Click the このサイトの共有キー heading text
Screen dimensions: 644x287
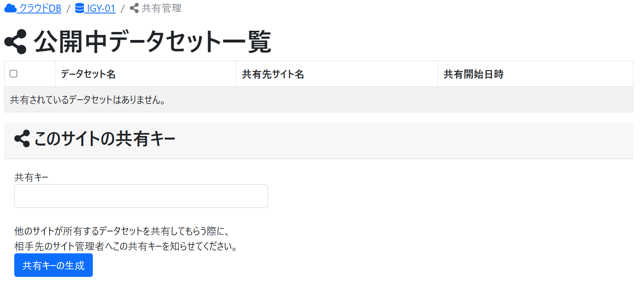click(x=105, y=138)
